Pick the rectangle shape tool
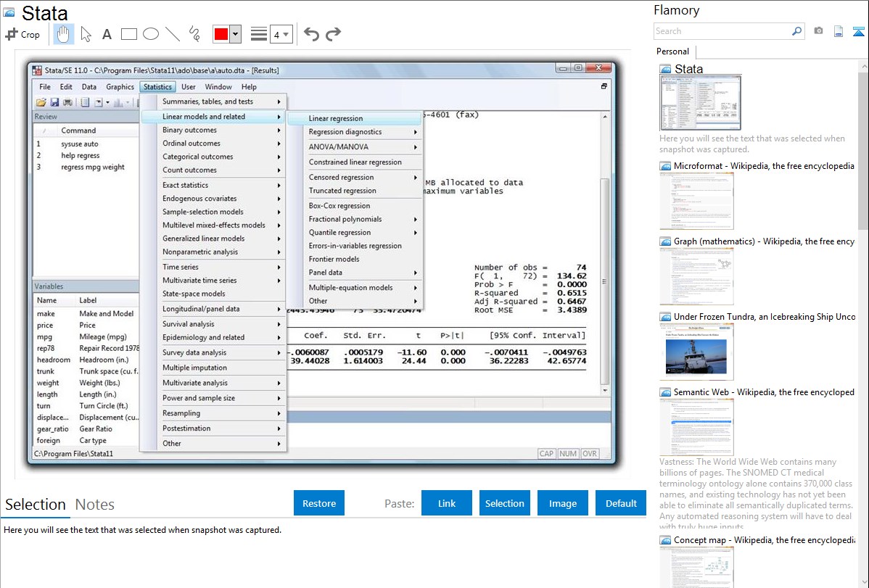 [x=129, y=34]
